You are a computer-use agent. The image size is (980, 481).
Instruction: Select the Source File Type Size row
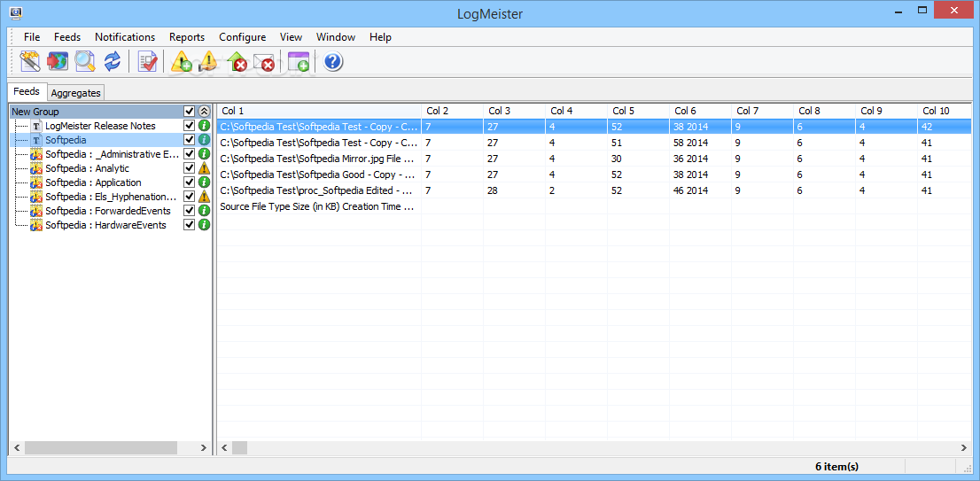(595, 206)
